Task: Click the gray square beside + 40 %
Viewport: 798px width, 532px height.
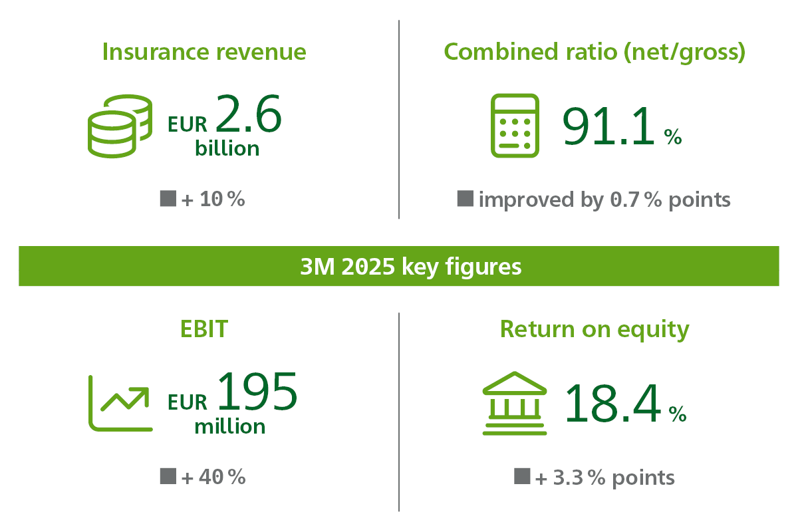Action: [x=168, y=475]
